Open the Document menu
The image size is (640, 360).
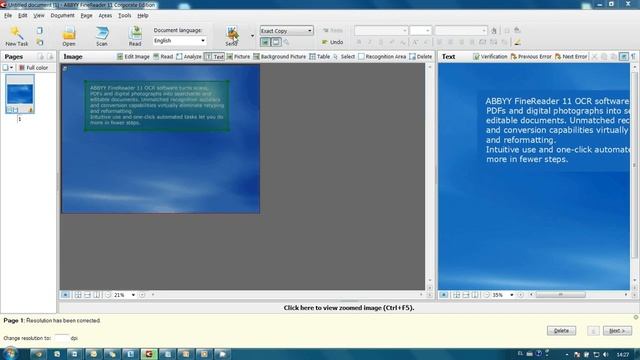click(62, 16)
